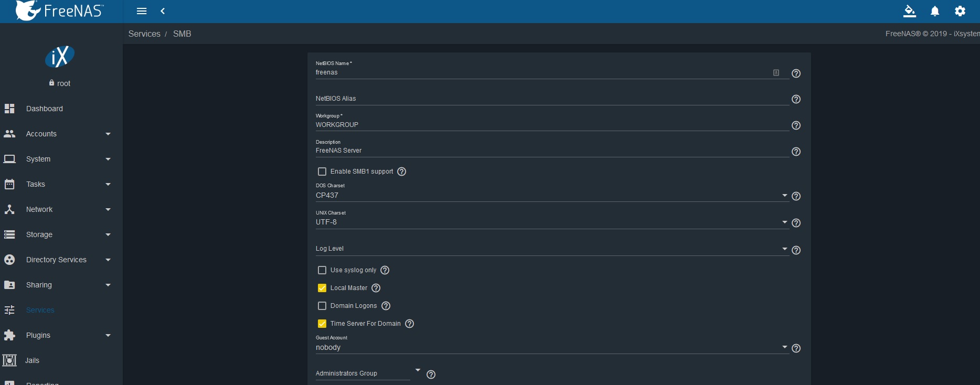Viewport: 980px width, 385px height.
Task: Show help for Workgroup field
Action: [x=796, y=125]
